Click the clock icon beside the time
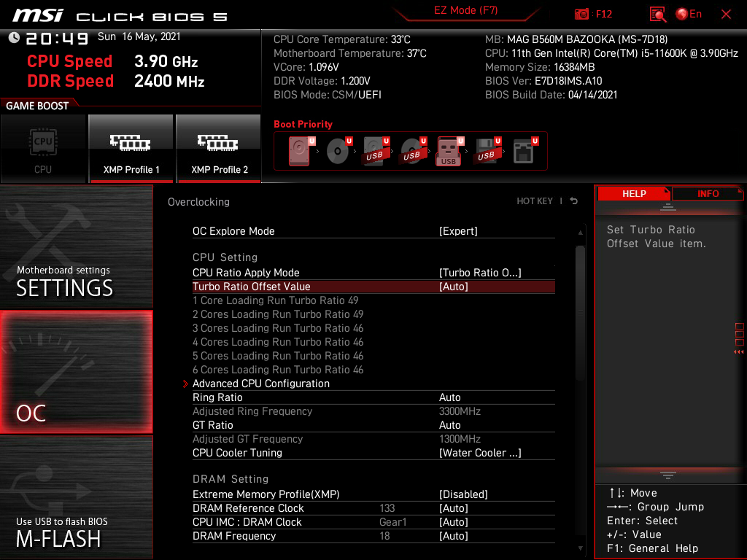Viewport: 747px width, 560px height. point(14,38)
